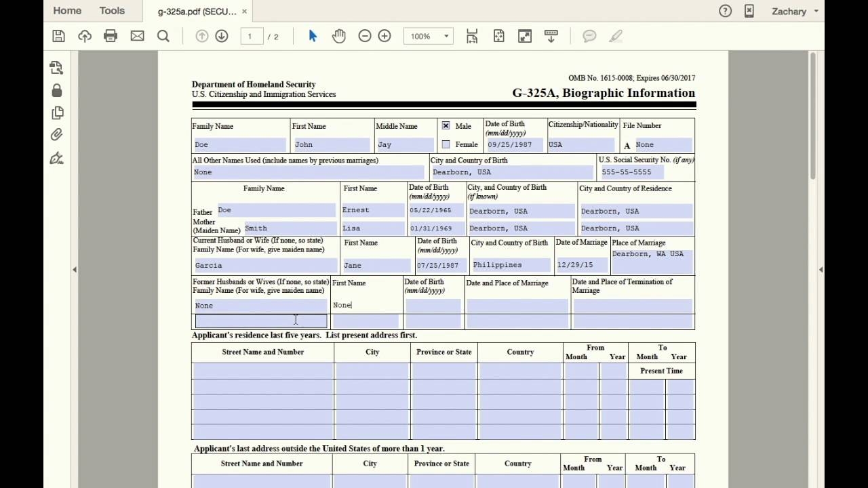Image resolution: width=868 pixels, height=488 pixels.
Task: Click the File Number field containing None
Action: 663,144
